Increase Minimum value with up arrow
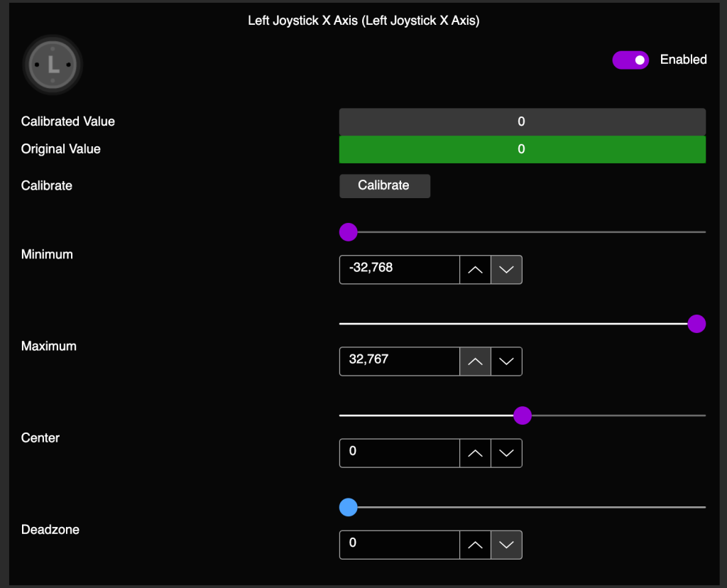This screenshot has height=588, width=727. (x=476, y=270)
